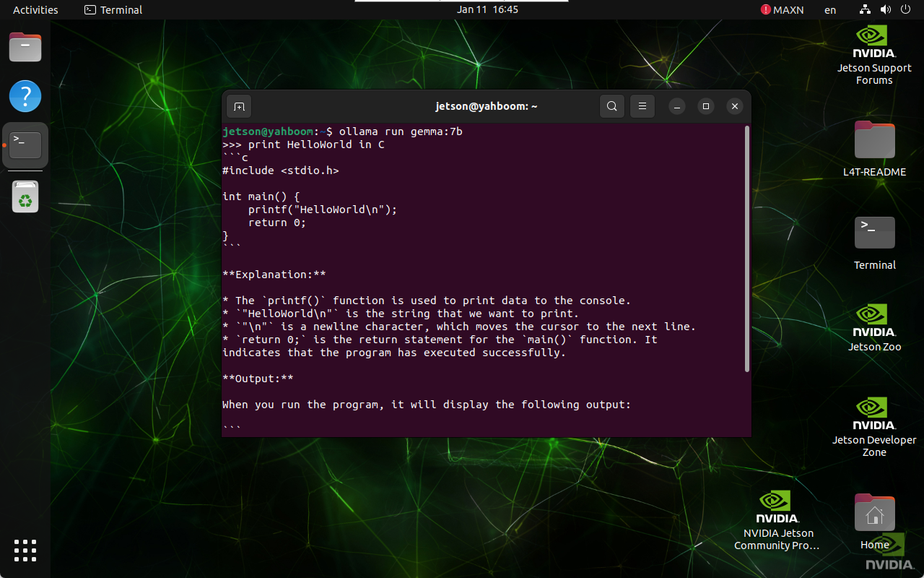The image size is (924, 578).
Task: Maximize the terminal window
Action: tap(706, 106)
